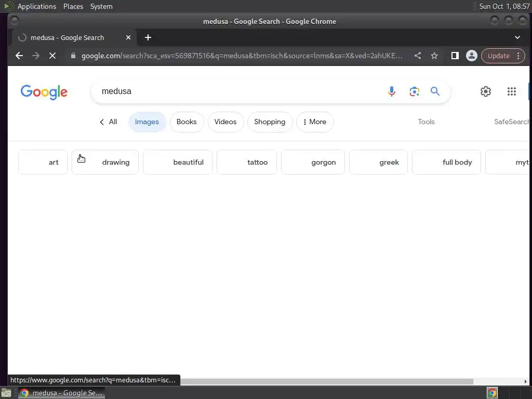The height and width of the screenshot is (399, 532).
Task: Click inside the medusa search box
Action: (x=237, y=91)
